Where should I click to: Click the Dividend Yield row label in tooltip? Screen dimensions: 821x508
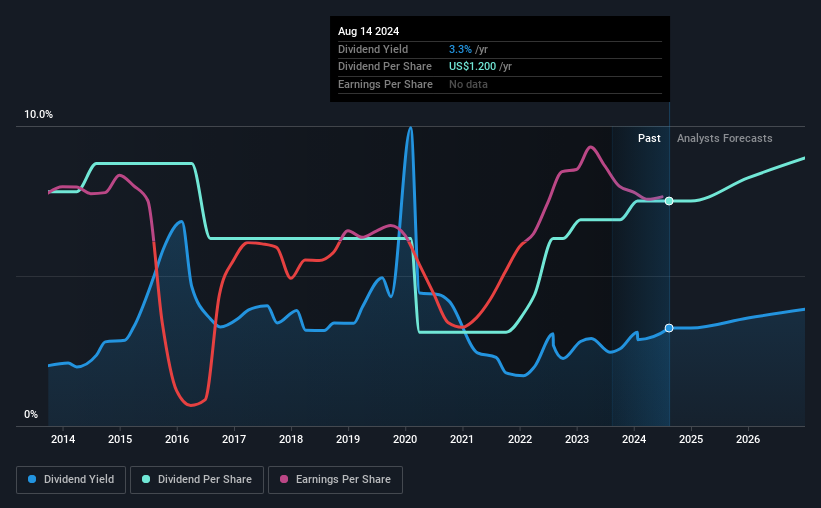[373, 49]
